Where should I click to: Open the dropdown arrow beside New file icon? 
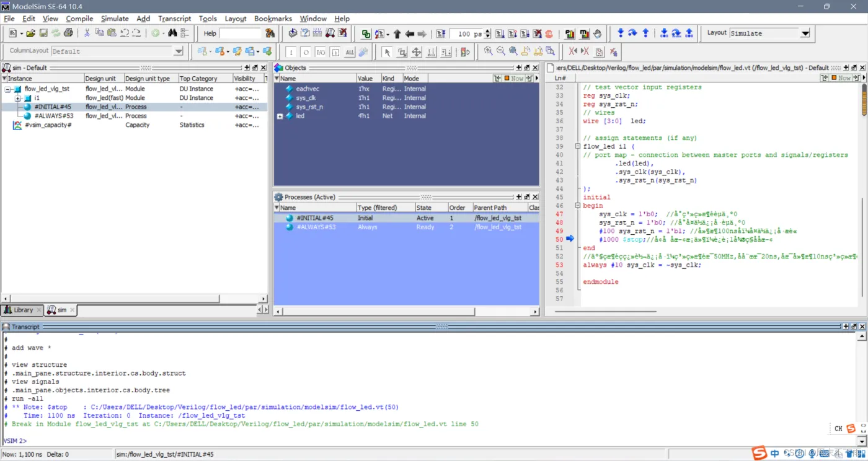click(x=21, y=33)
